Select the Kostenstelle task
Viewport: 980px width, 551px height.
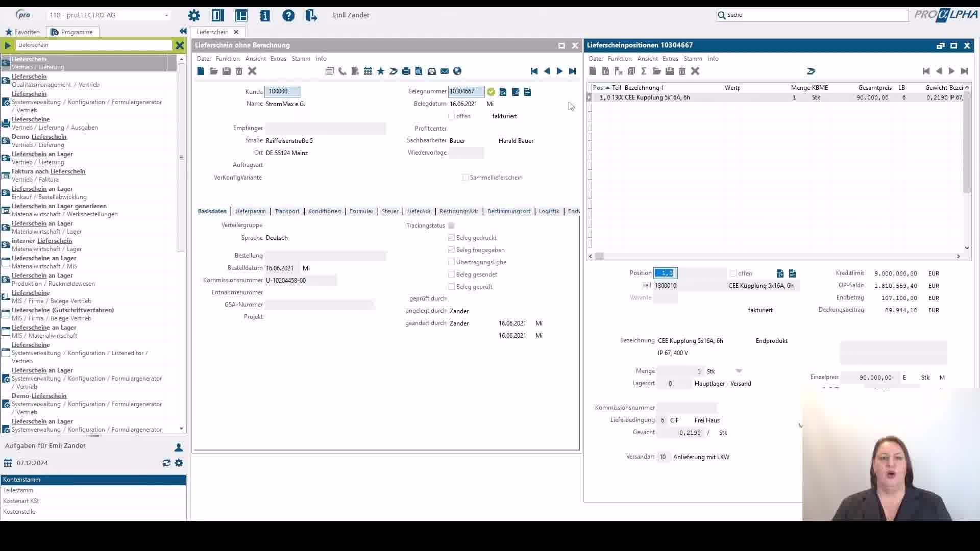93,512
